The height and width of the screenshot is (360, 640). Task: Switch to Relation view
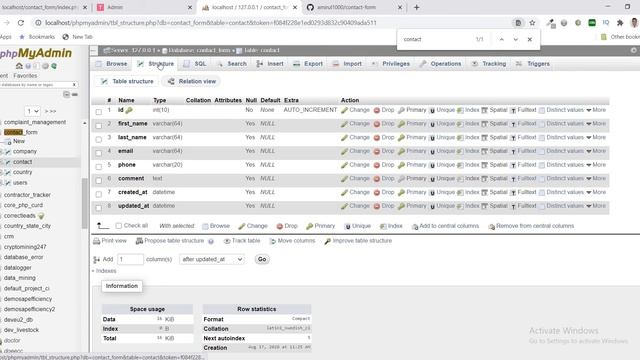pyautogui.click(x=192, y=82)
